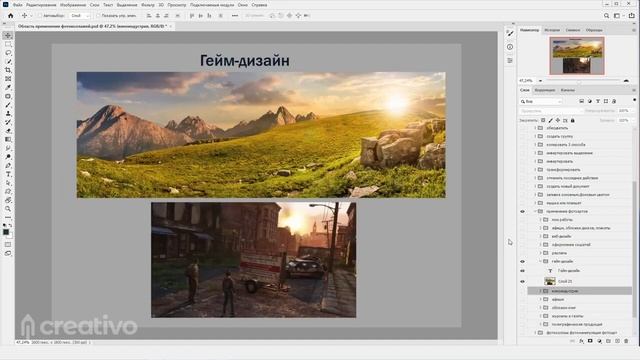Select the Zoom tool
640x360 pixels.
pyautogui.click(x=8, y=209)
